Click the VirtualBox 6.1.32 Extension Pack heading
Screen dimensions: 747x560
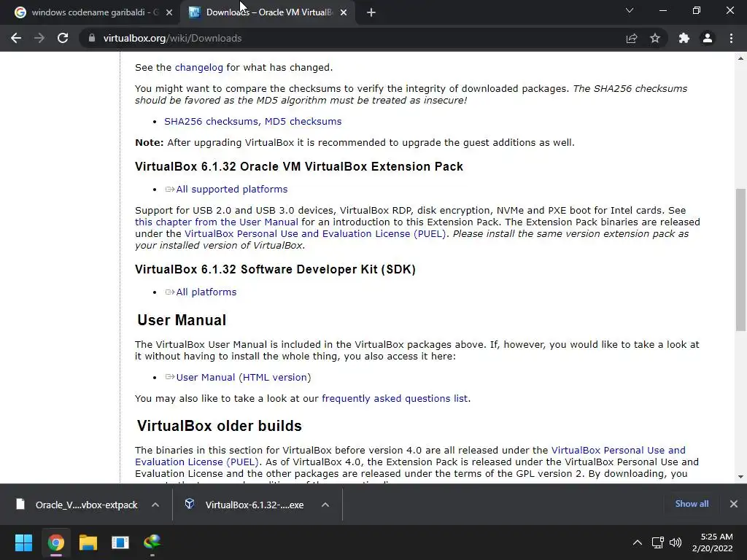click(x=298, y=167)
